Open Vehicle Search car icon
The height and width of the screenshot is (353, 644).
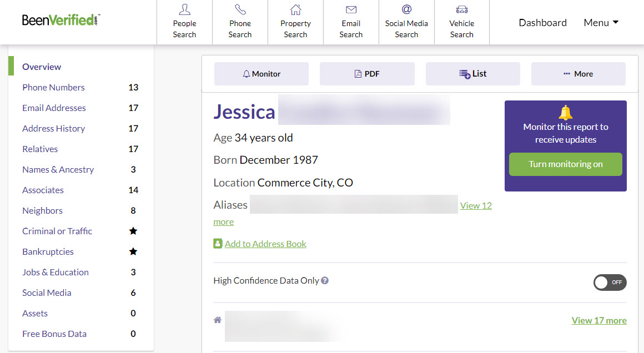point(462,9)
